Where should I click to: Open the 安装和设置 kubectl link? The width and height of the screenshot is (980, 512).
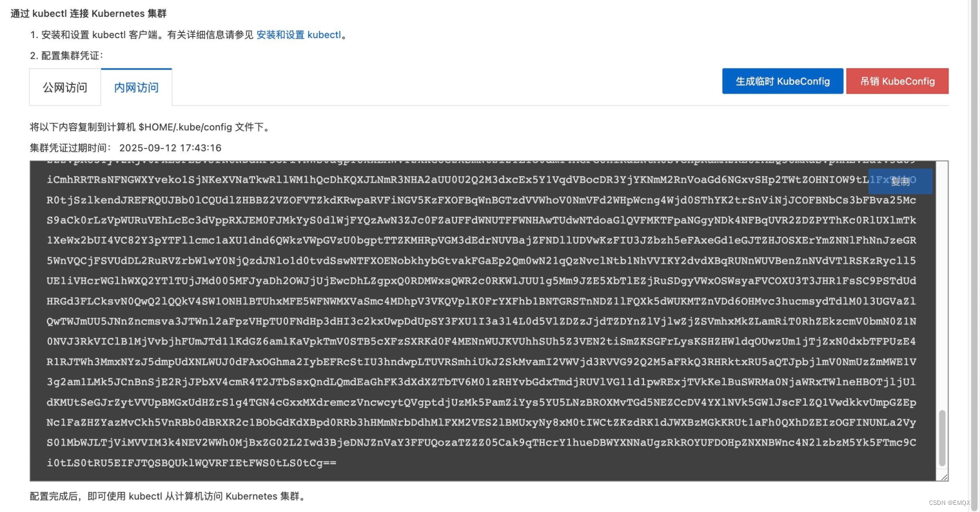coord(299,35)
